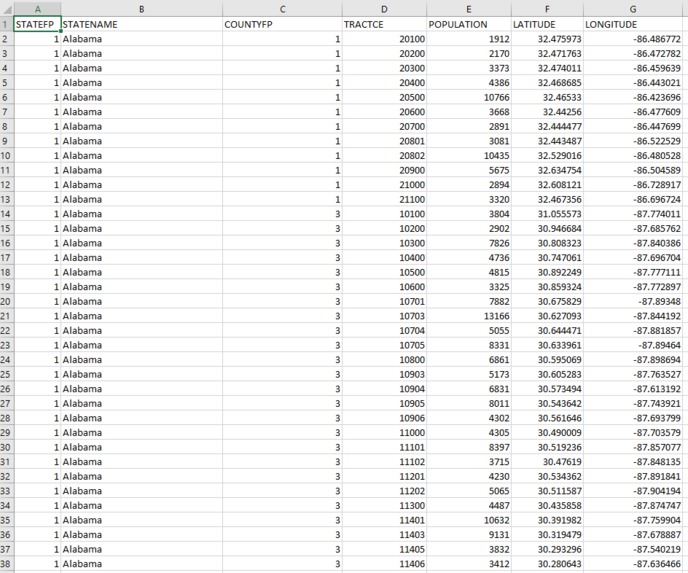Click the COUNTYFP header cell
This screenshot has height=573, width=688.
click(282, 24)
